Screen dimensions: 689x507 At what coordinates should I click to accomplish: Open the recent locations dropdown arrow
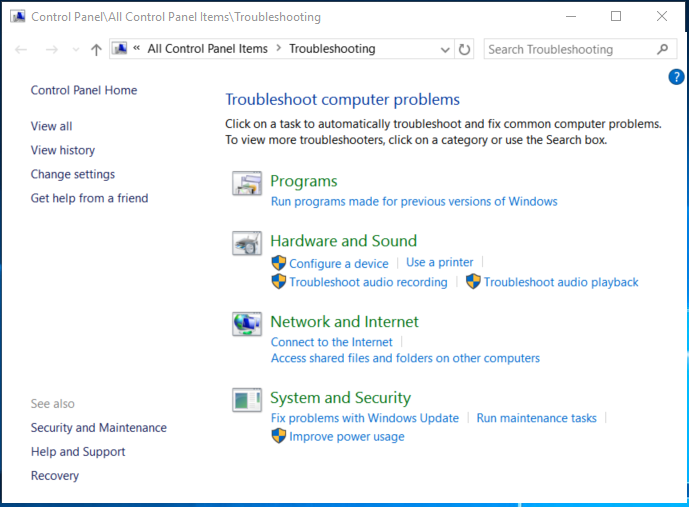[76, 49]
